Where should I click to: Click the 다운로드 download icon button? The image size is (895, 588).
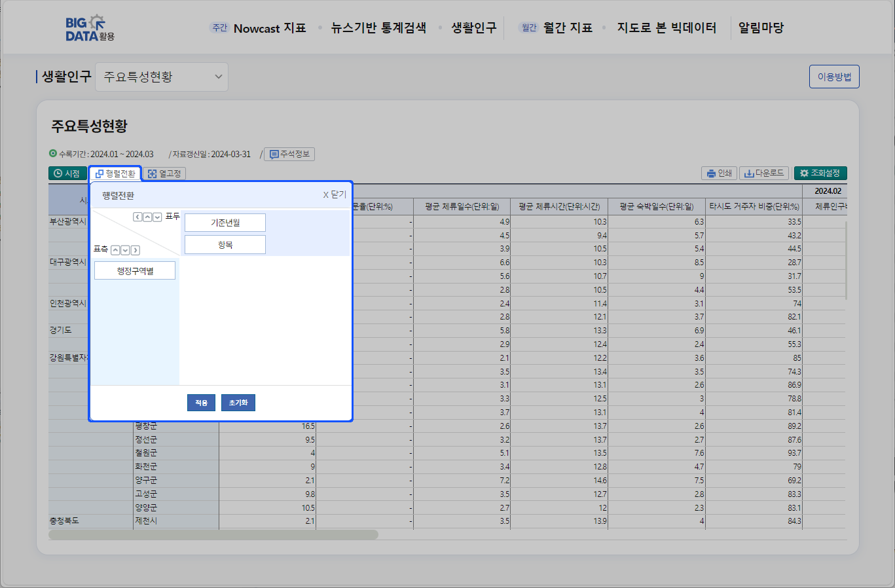pyautogui.click(x=763, y=174)
